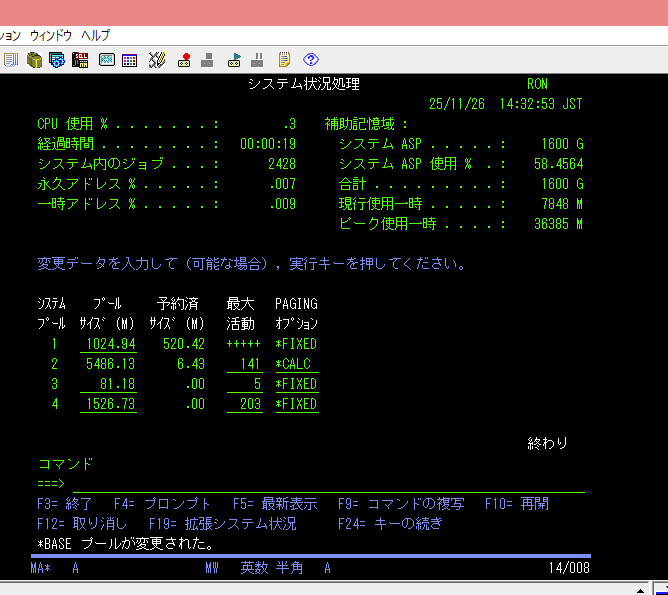Screen dimensions: 668x595
Task: Open the ヘルプ menu
Action: 96,35
